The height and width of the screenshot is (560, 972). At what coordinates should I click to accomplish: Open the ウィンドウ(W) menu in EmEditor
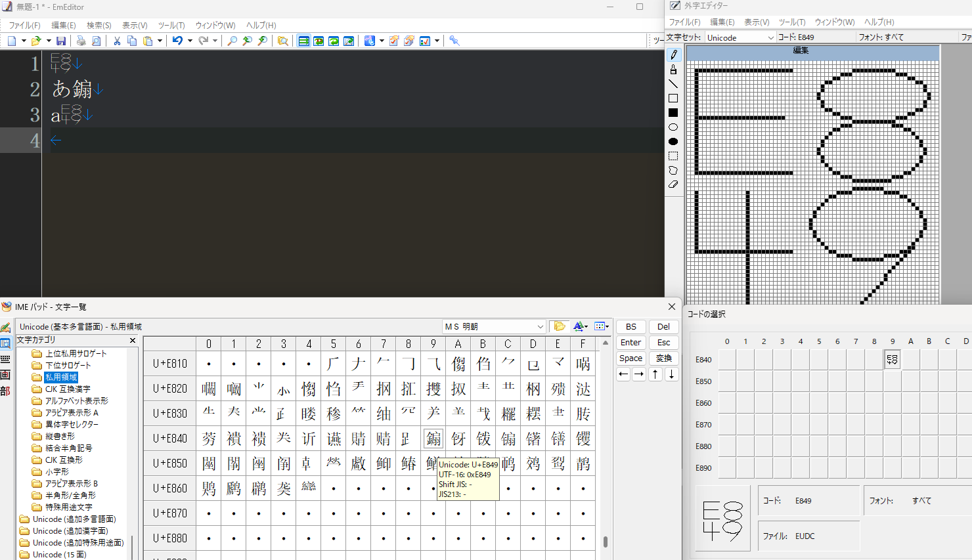pyautogui.click(x=215, y=25)
